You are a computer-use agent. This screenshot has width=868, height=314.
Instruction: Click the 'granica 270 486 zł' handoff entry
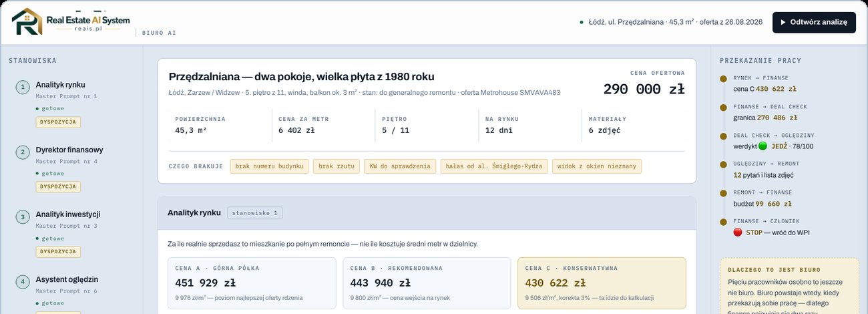(765, 117)
